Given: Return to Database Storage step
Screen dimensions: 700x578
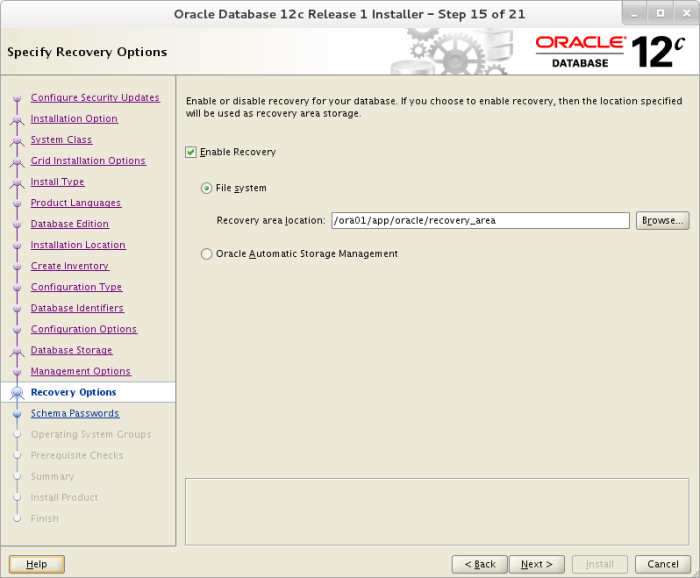Looking at the screenshot, I should tap(71, 350).
